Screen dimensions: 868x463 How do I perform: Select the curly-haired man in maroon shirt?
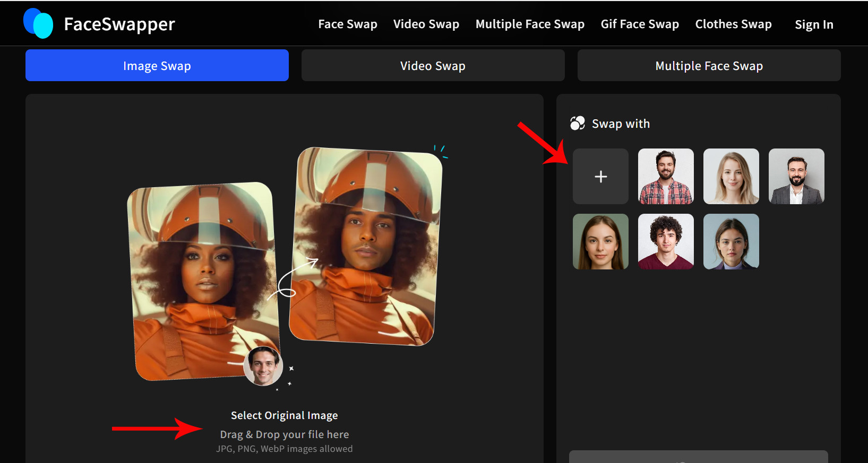click(x=666, y=242)
